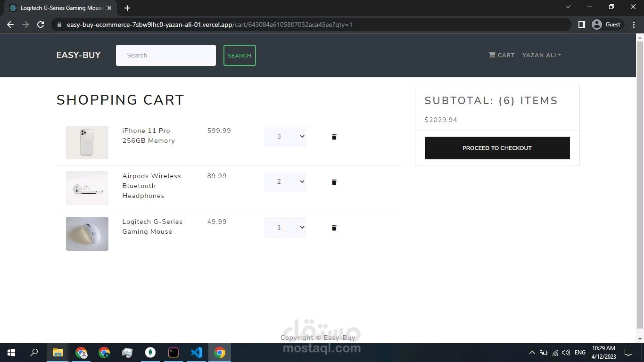644x362 pixels.
Task: Open Windows taskbar search
Action: pyautogui.click(x=34, y=353)
